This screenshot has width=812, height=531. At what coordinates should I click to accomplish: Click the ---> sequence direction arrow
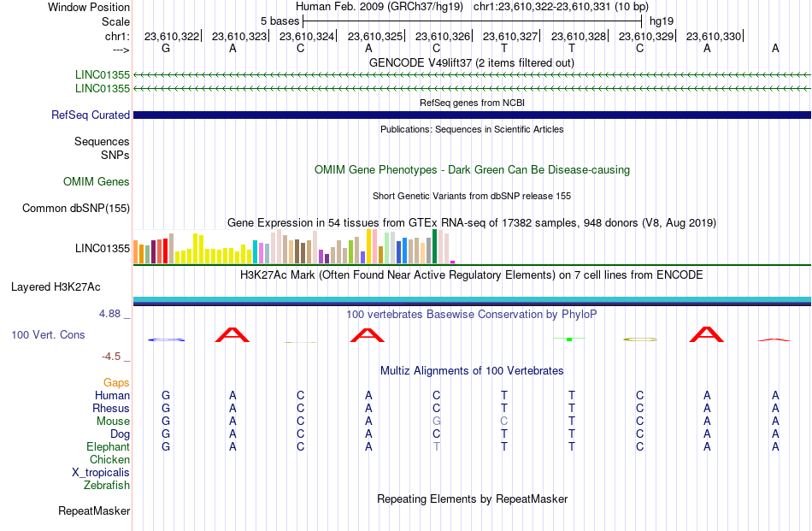(121, 50)
